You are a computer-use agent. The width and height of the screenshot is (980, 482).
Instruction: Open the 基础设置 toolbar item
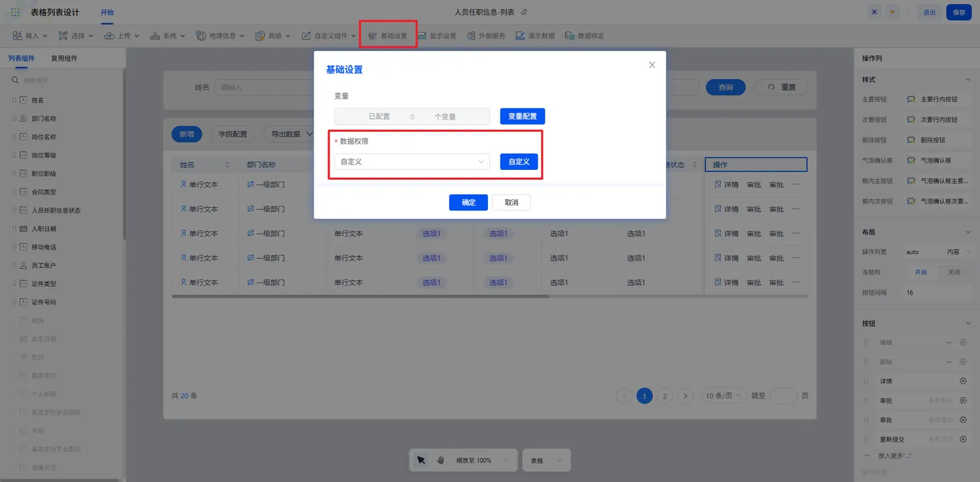(x=388, y=36)
